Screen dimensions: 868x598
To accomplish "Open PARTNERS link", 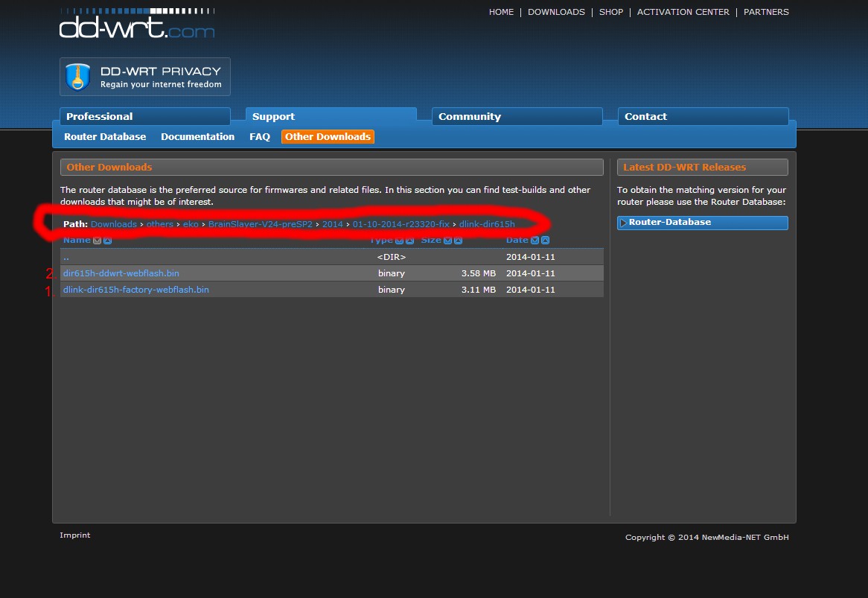I will pos(766,12).
